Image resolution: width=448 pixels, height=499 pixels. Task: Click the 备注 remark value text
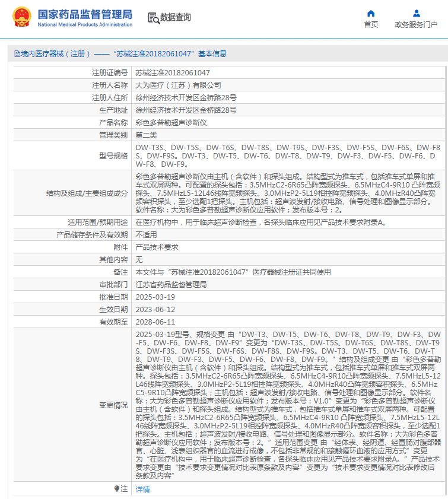tap(233, 272)
